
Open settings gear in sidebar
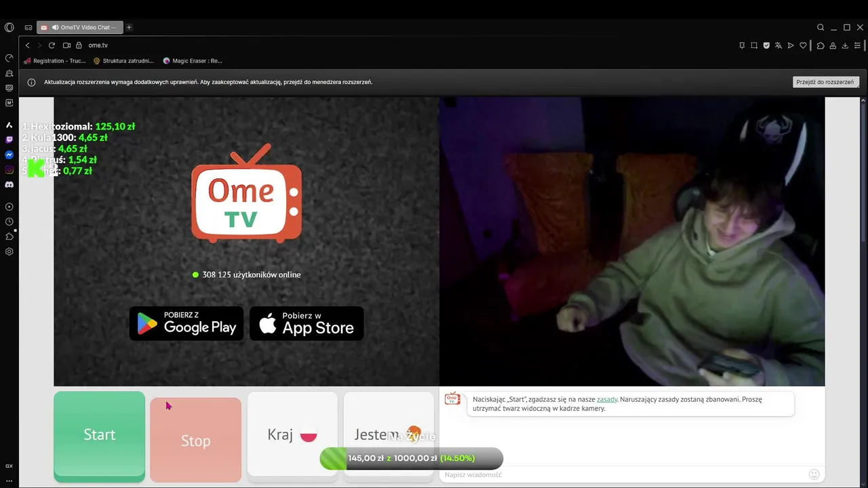click(x=9, y=251)
